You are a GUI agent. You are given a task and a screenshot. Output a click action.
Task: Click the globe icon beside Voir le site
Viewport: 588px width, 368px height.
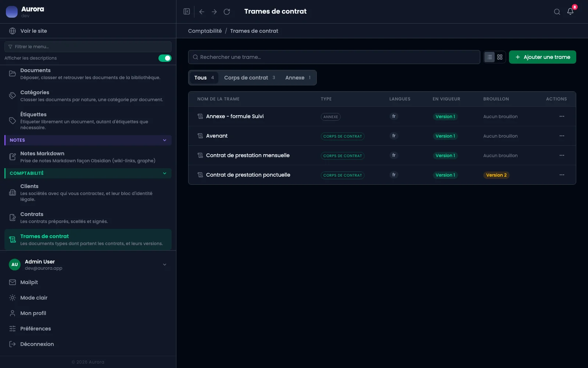pyautogui.click(x=12, y=31)
